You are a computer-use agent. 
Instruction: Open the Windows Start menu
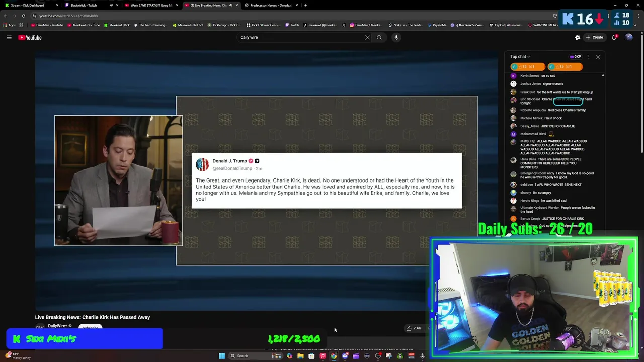pyautogui.click(x=221, y=356)
